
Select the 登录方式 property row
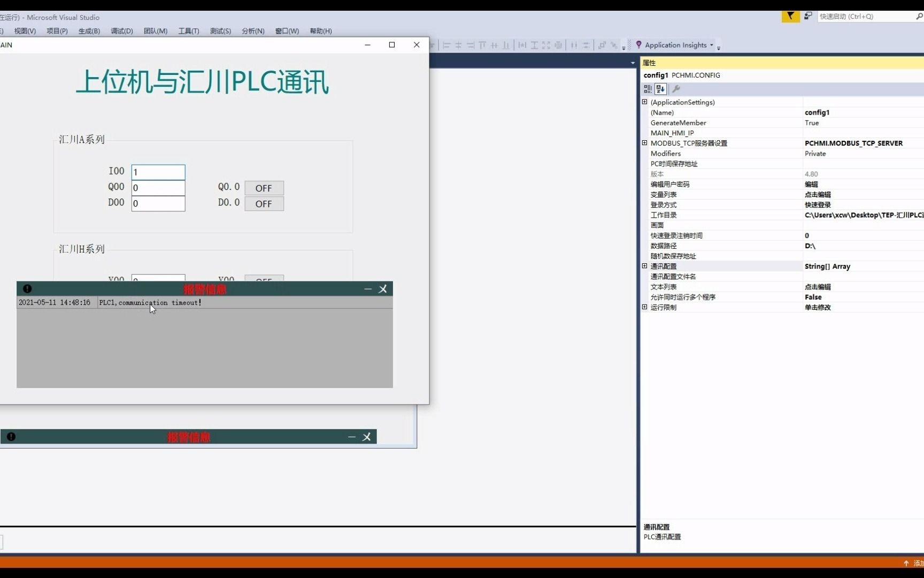(782, 205)
